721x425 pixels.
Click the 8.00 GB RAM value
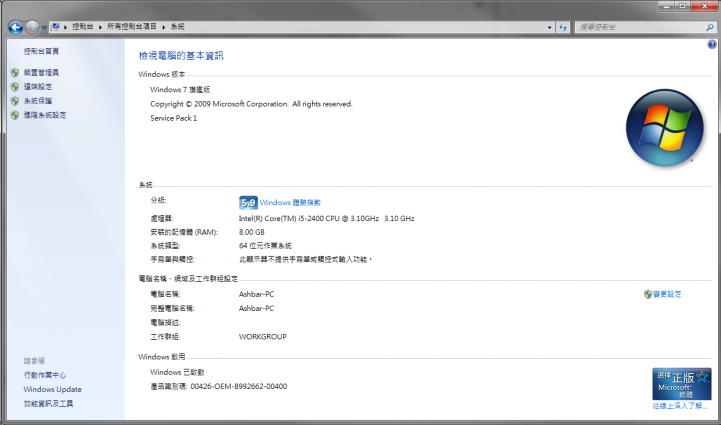pyautogui.click(x=252, y=232)
